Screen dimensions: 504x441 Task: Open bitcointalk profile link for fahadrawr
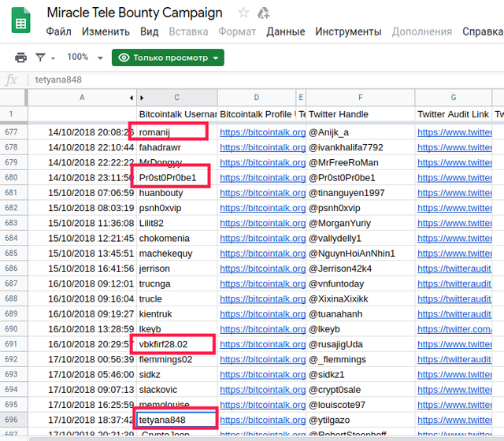click(x=262, y=147)
